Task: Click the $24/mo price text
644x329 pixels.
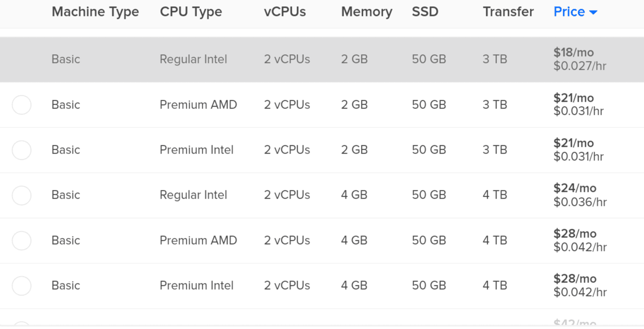Action: tap(575, 188)
